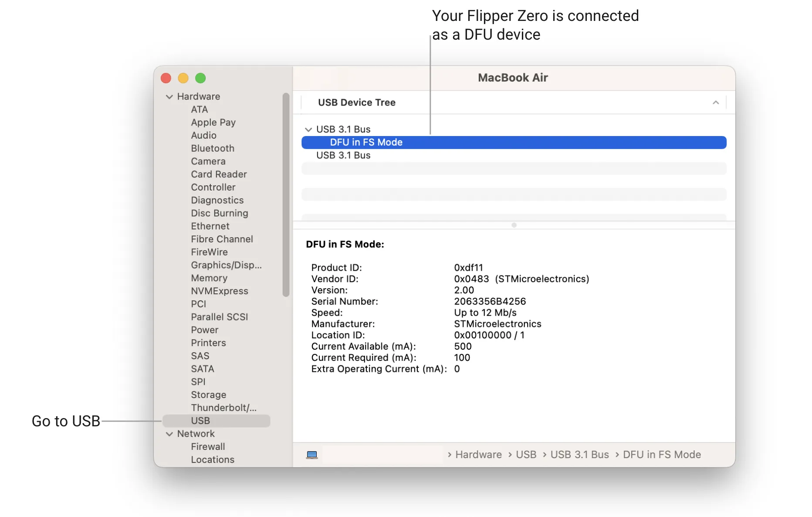This screenshot has height=517, width=812.
Task: Select Parallel SCSI in the sidebar
Action: coord(220,317)
